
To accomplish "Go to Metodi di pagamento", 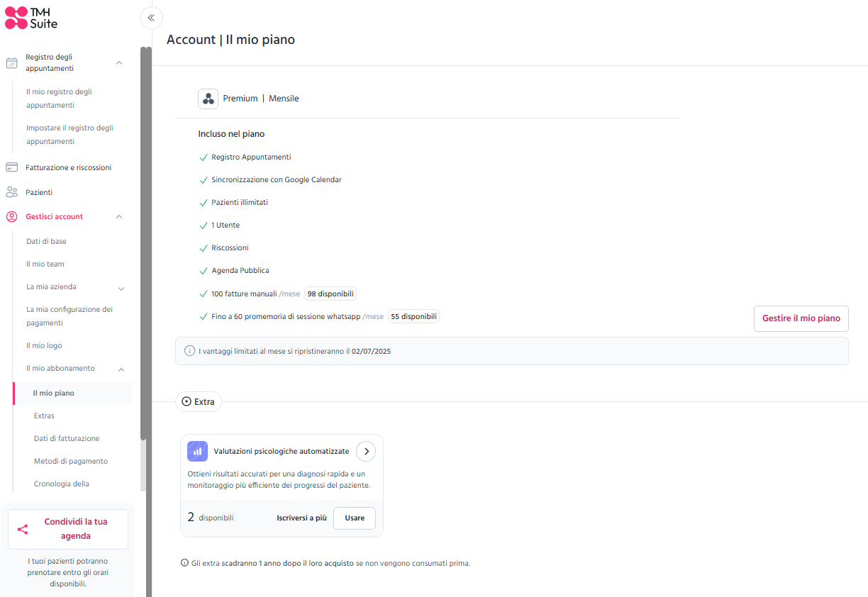I will pos(72,461).
